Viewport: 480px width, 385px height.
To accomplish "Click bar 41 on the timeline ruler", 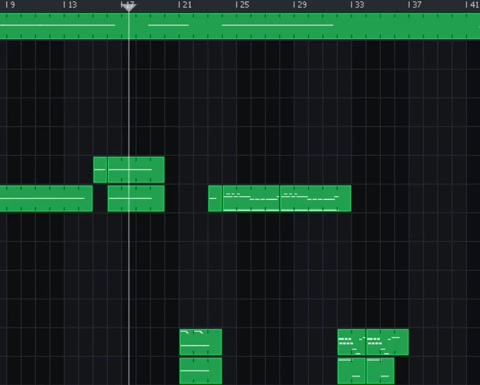I will click(472, 5).
